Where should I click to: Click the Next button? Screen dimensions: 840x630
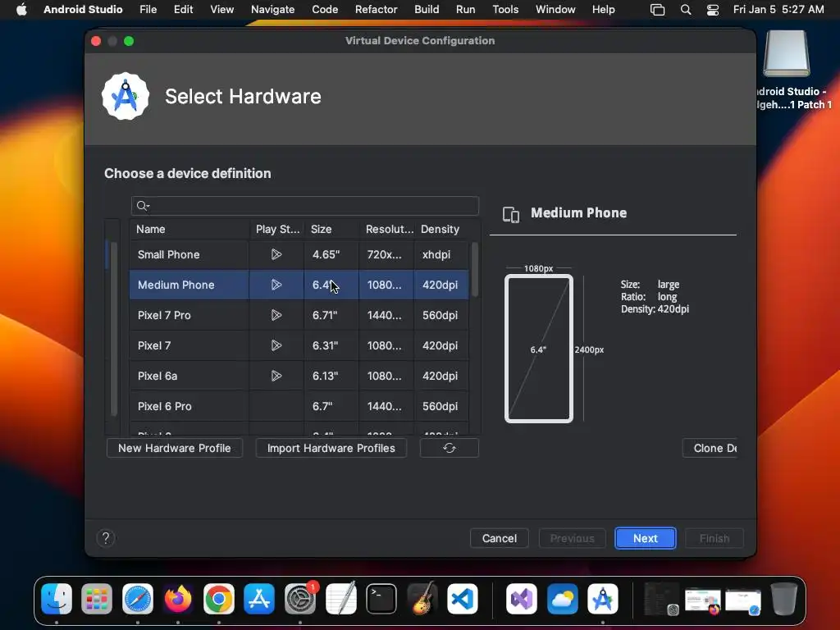click(645, 538)
